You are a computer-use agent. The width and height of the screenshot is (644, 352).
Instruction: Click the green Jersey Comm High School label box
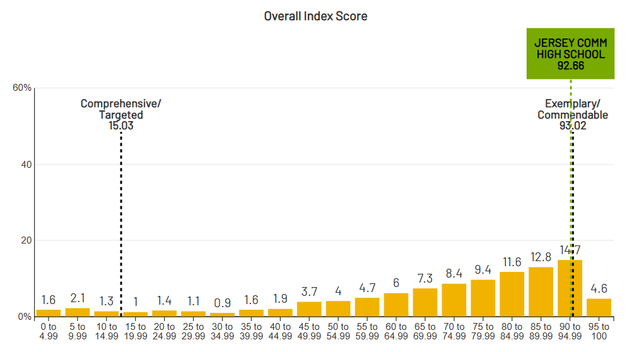pos(570,54)
